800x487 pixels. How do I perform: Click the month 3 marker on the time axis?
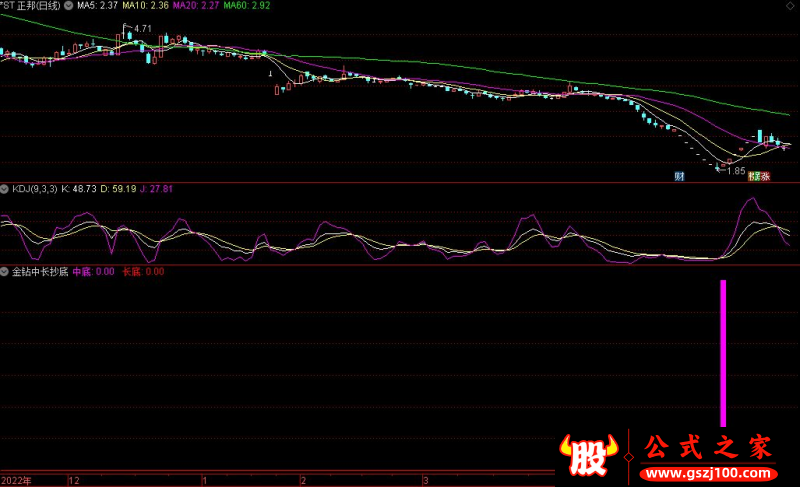426,481
